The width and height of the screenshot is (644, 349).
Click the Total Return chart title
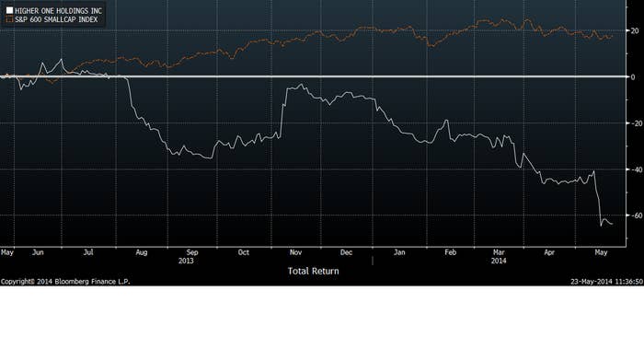pos(314,272)
